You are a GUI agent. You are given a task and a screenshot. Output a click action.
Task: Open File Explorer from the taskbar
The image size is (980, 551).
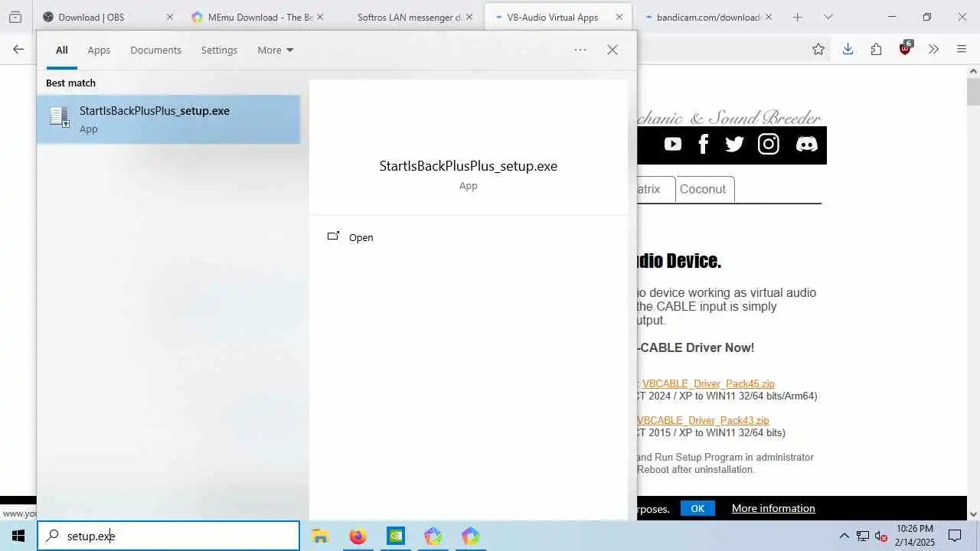point(320,536)
